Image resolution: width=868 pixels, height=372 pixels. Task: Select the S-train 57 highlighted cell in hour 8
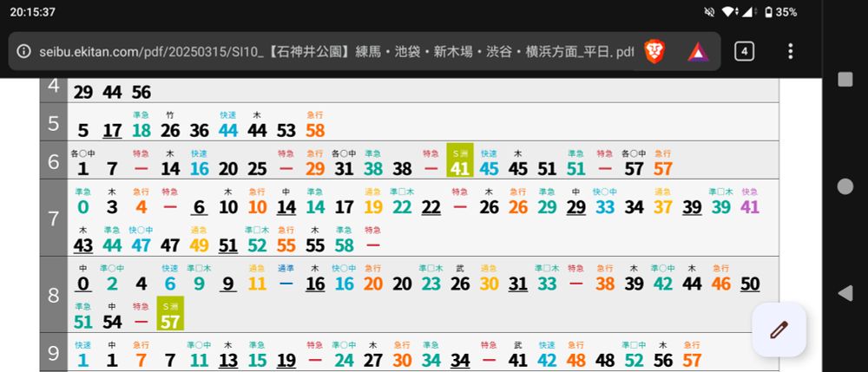click(x=170, y=313)
